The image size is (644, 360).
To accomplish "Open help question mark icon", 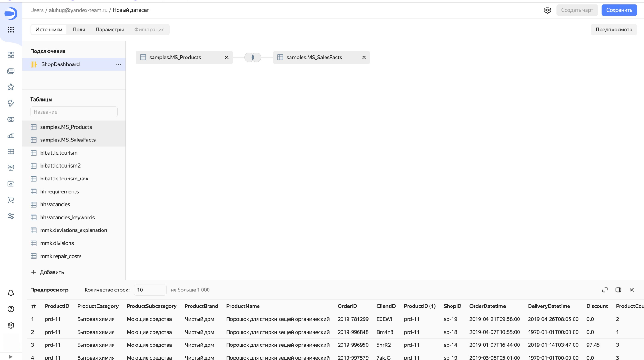I will (11, 309).
